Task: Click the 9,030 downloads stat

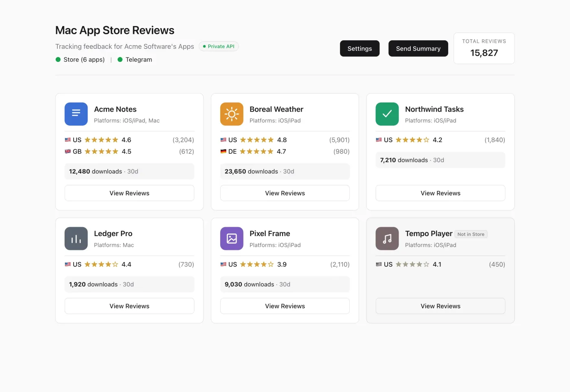Action: click(x=285, y=284)
